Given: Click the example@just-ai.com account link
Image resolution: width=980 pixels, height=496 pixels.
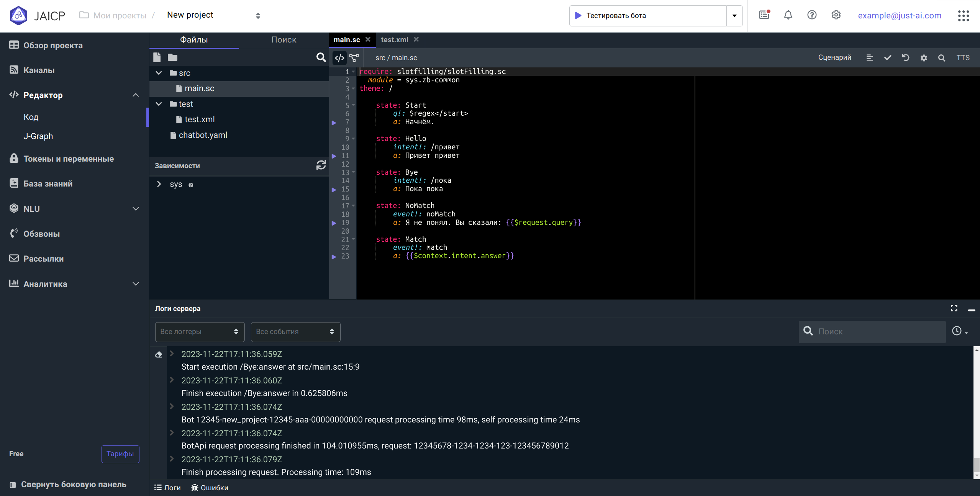Looking at the screenshot, I should tap(900, 16).
